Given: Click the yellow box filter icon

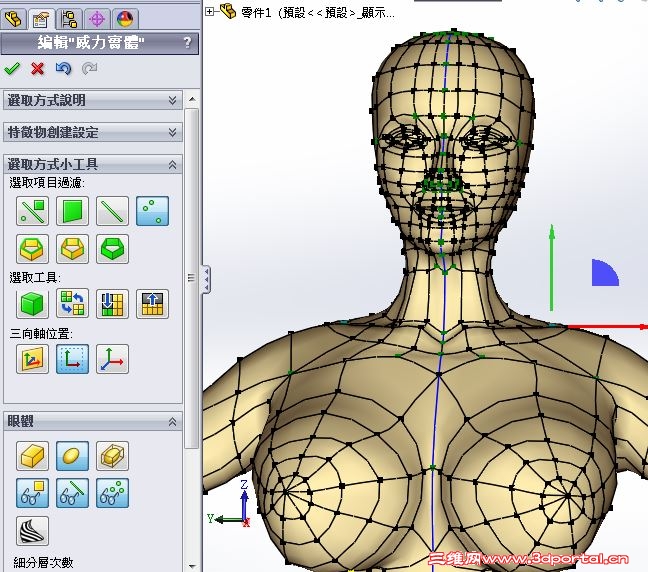Looking at the screenshot, I should click(72, 249).
